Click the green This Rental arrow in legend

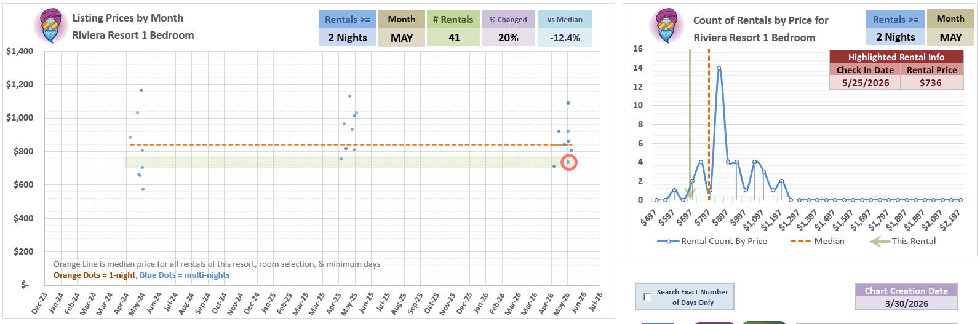[880, 241]
